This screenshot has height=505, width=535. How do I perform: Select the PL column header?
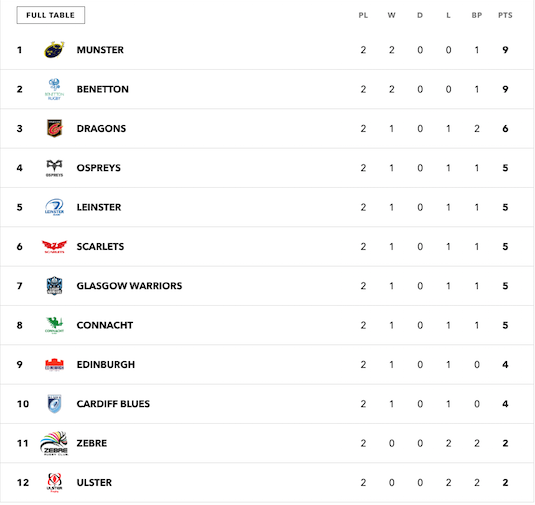[363, 15]
